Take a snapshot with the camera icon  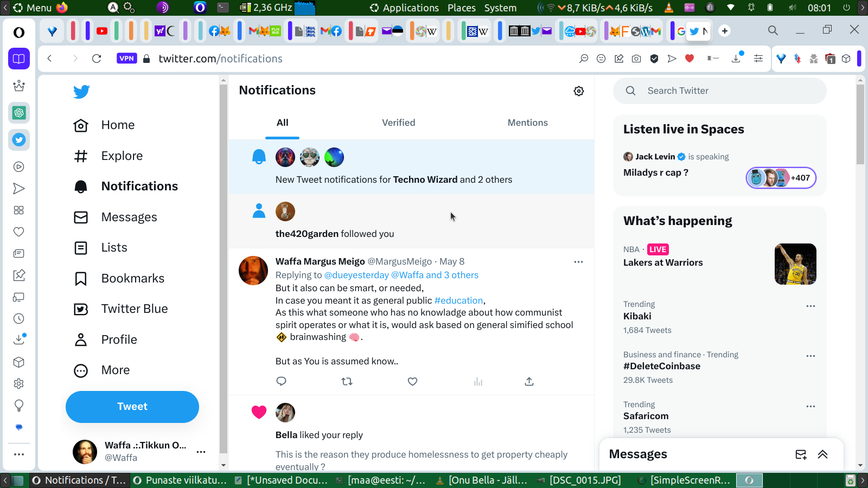tap(636, 59)
